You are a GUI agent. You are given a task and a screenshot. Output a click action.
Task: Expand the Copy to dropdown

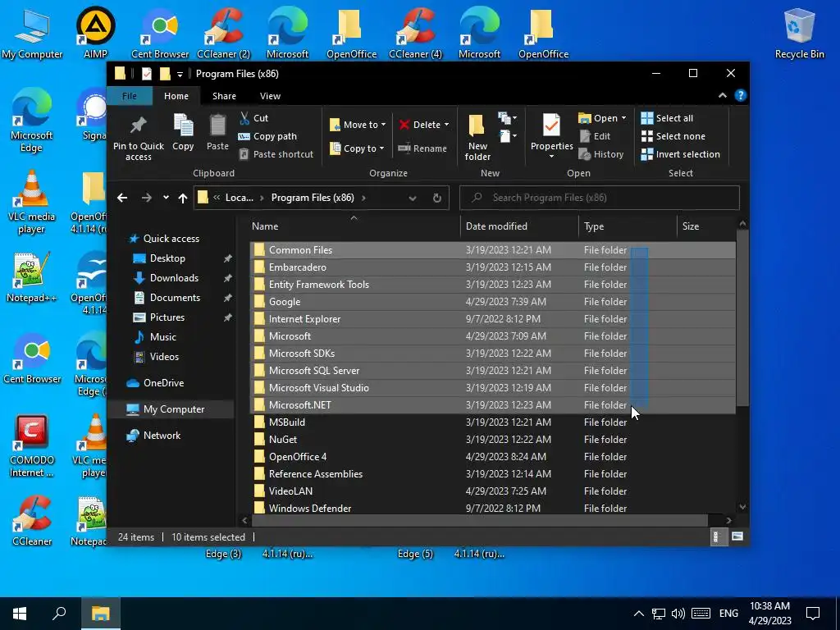pyautogui.click(x=381, y=148)
